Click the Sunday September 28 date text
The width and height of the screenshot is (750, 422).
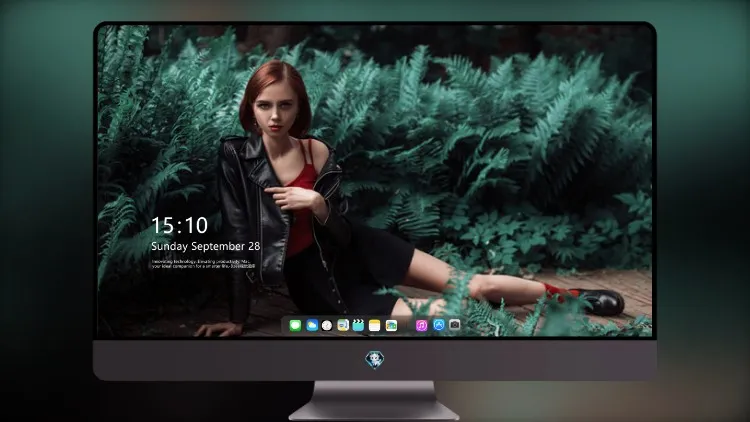(206, 246)
